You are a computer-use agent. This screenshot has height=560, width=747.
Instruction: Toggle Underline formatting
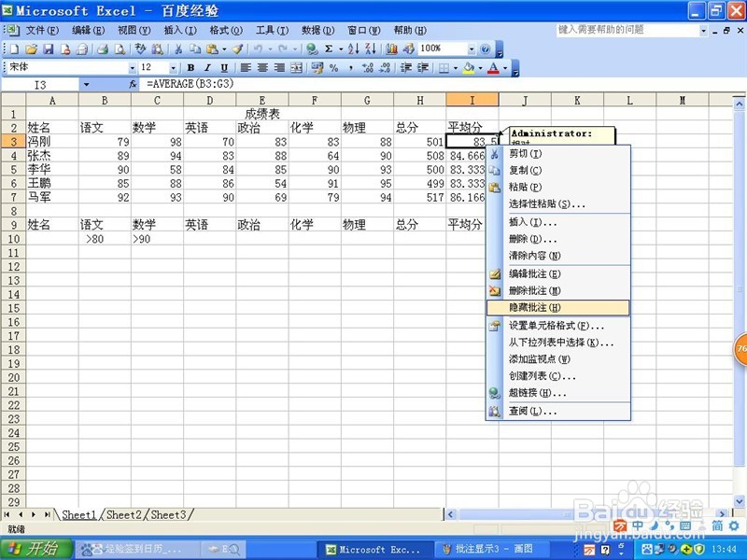224,68
